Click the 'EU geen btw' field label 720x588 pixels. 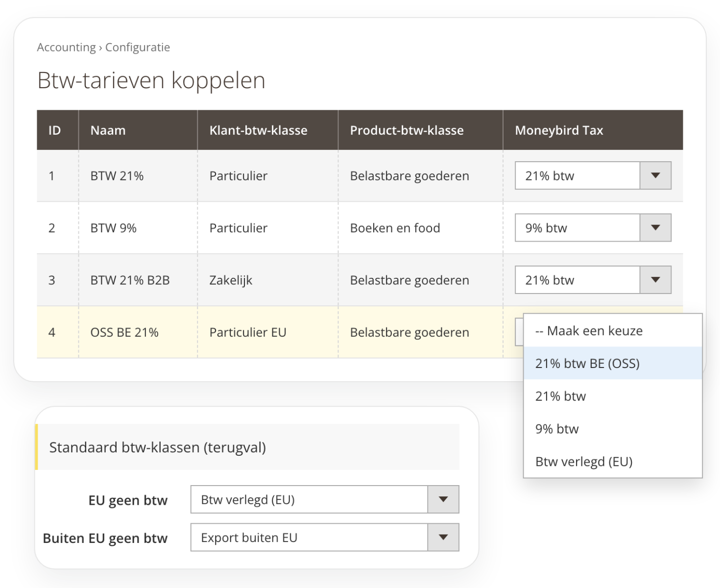pyautogui.click(x=128, y=500)
